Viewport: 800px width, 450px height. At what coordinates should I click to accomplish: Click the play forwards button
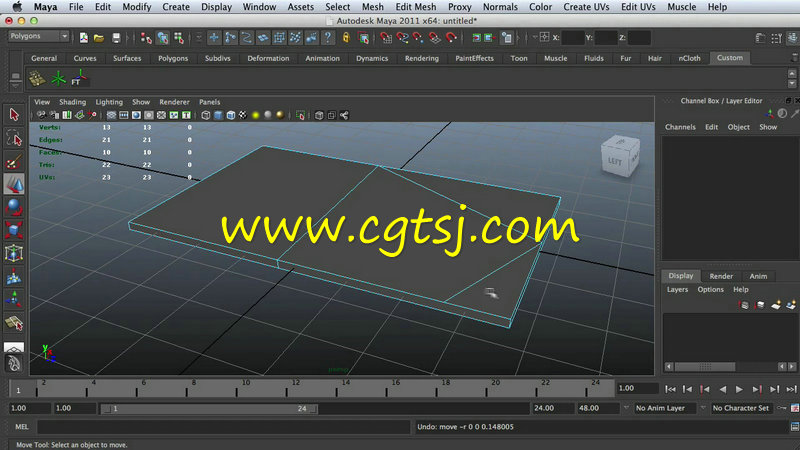(x=739, y=389)
